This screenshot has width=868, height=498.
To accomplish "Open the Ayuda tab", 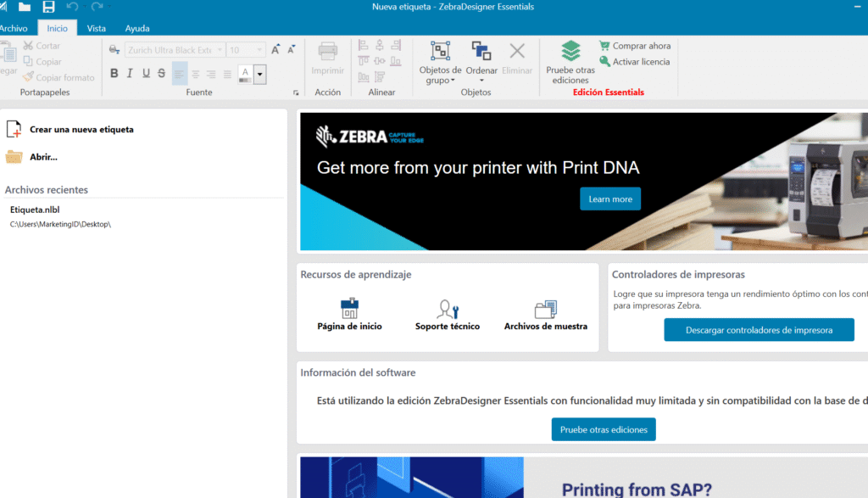I will tap(136, 28).
